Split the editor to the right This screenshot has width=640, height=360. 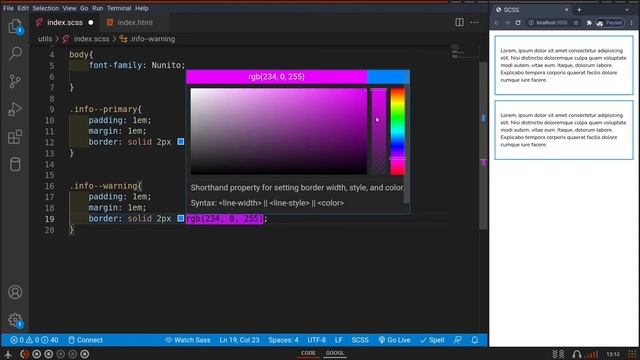click(x=459, y=22)
